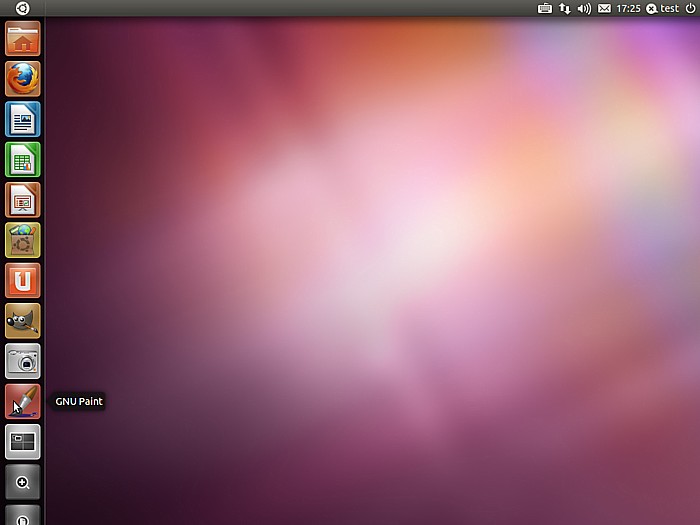The image size is (700, 525).
Task: Open the power session menu
Action: [x=690, y=8]
